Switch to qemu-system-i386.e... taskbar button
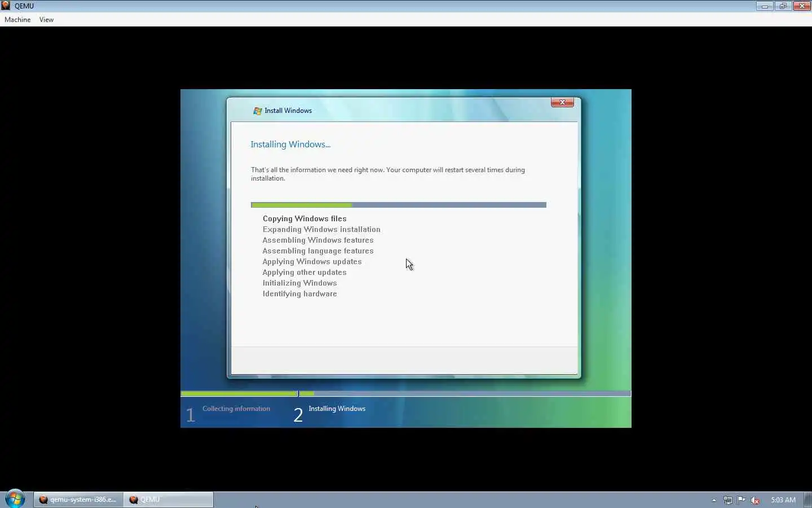Viewport: 812px width, 508px height. click(x=78, y=500)
